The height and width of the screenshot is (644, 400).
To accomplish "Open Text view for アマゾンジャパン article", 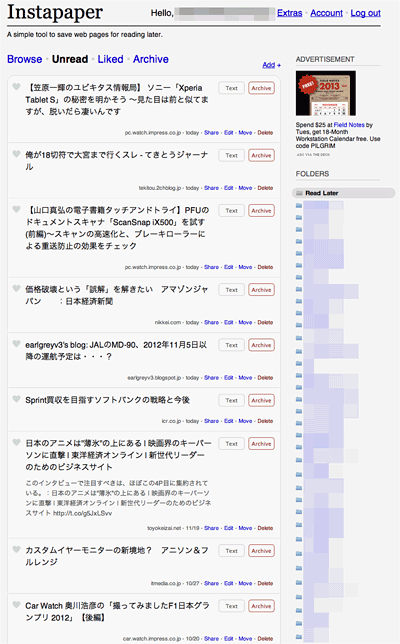I will coord(232,290).
